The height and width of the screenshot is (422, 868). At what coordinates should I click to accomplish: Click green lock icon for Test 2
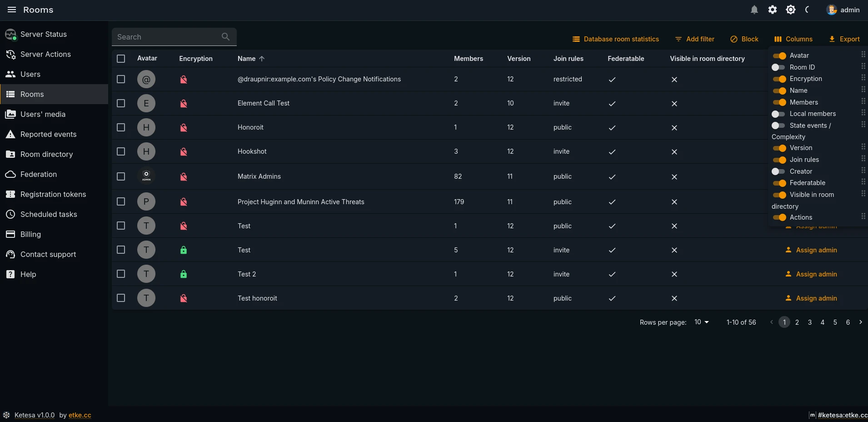pyautogui.click(x=184, y=274)
